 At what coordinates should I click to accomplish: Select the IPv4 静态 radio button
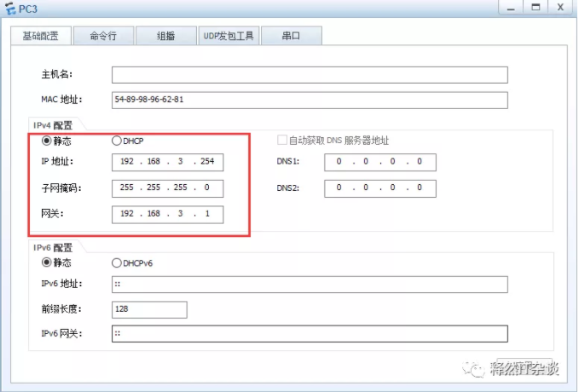[x=47, y=141]
